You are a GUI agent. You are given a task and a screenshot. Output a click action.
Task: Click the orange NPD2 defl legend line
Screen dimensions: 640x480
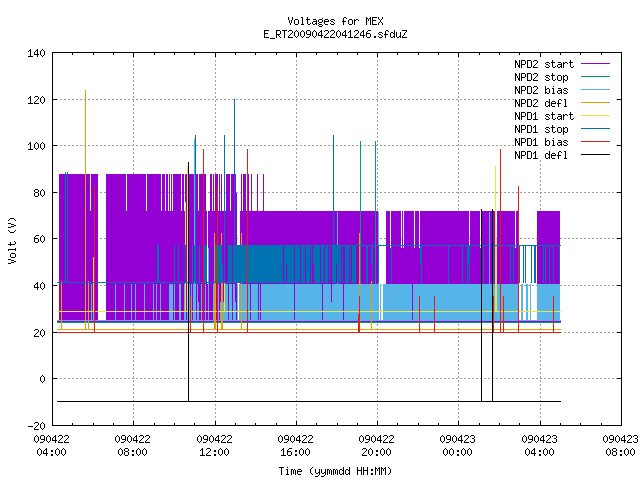pos(596,102)
